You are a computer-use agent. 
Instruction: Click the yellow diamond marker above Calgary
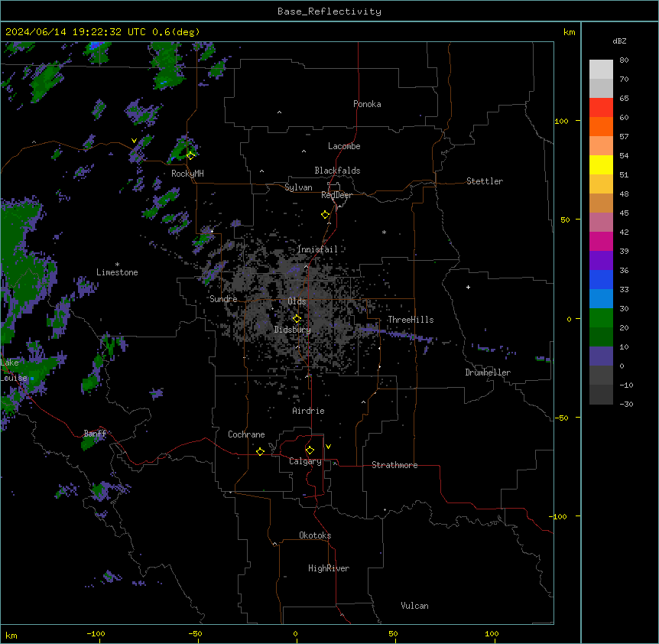coord(310,450)
